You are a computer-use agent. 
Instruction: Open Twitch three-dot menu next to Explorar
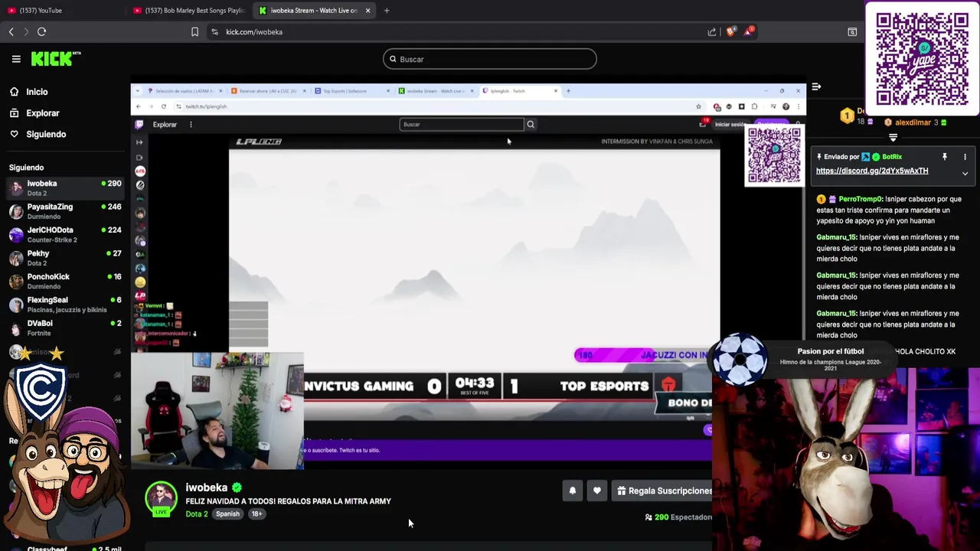(x=191, y=124)
